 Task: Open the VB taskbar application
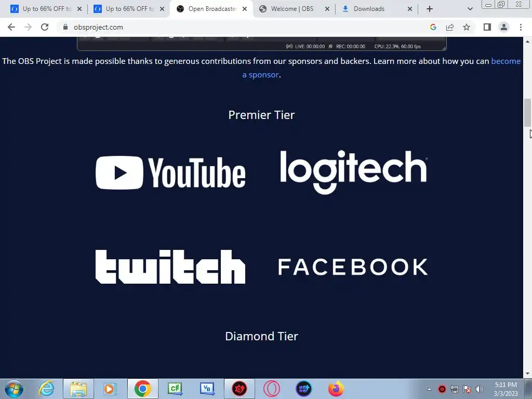click(207, 389)
